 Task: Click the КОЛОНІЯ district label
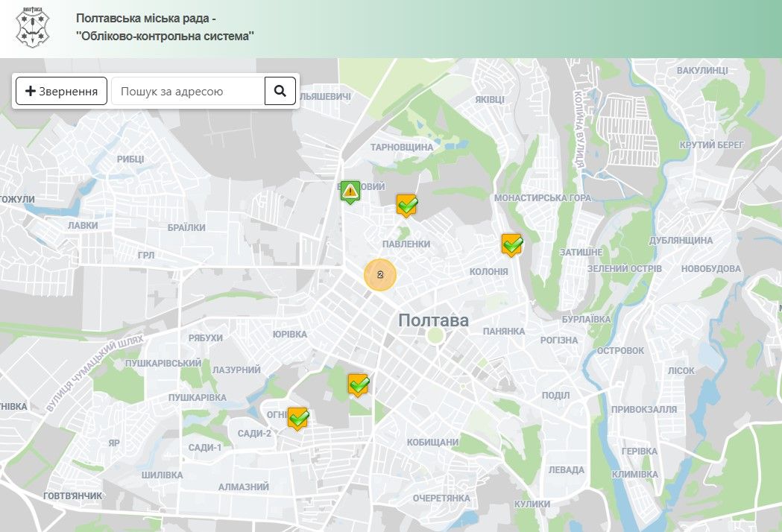pyautogui.click(x=489, y=272)
